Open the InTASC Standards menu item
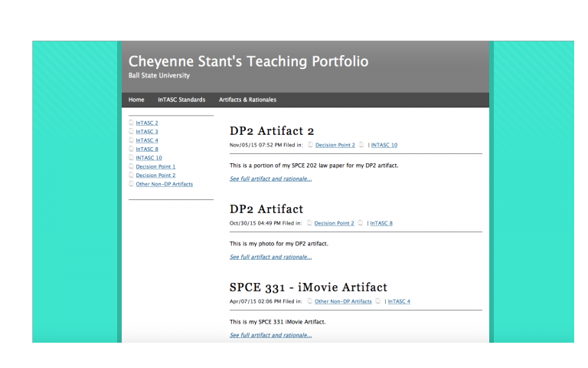 (181, 100)
